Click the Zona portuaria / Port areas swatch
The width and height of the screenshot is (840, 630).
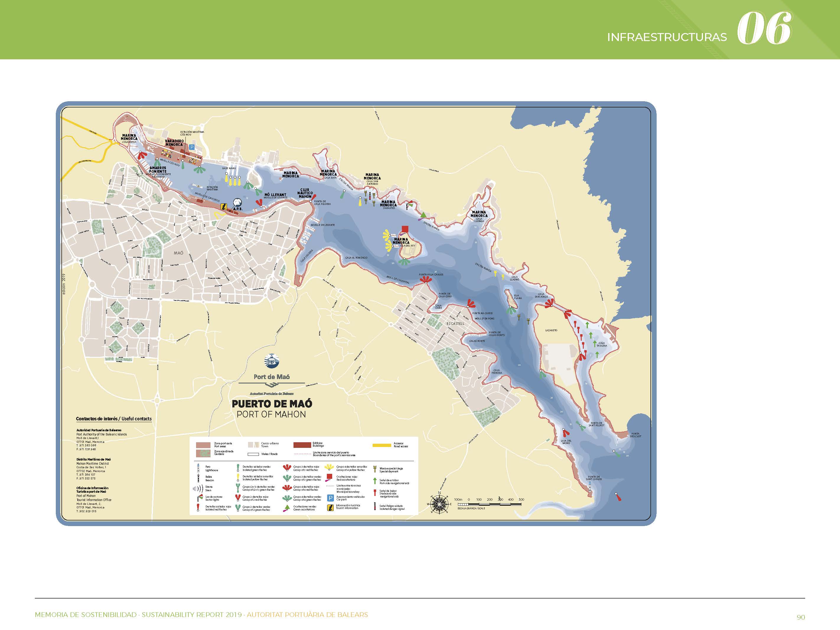(203, 445)
